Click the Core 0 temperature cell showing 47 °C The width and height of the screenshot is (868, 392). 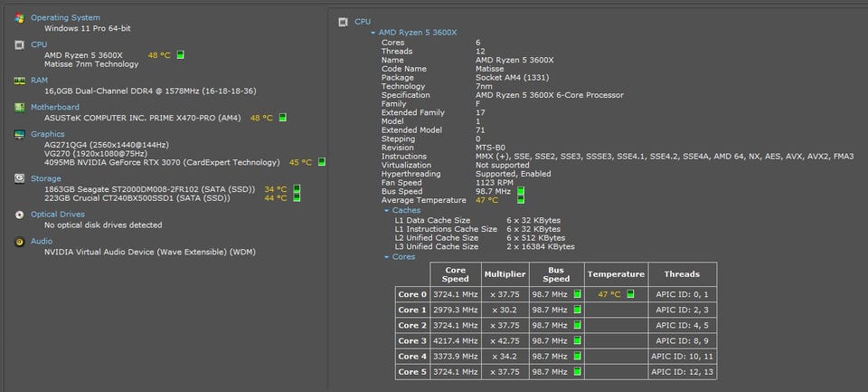pyautogui.click(x=615, y=294)
